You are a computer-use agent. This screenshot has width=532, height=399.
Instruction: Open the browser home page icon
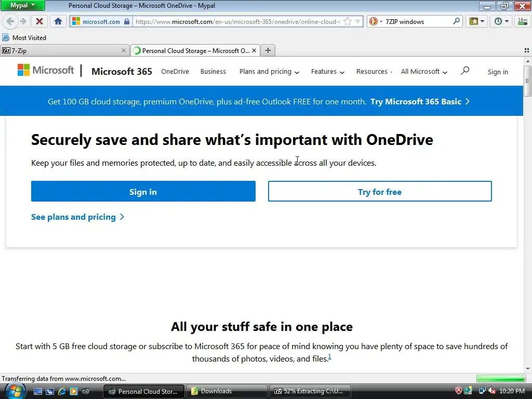click(58, 21)
